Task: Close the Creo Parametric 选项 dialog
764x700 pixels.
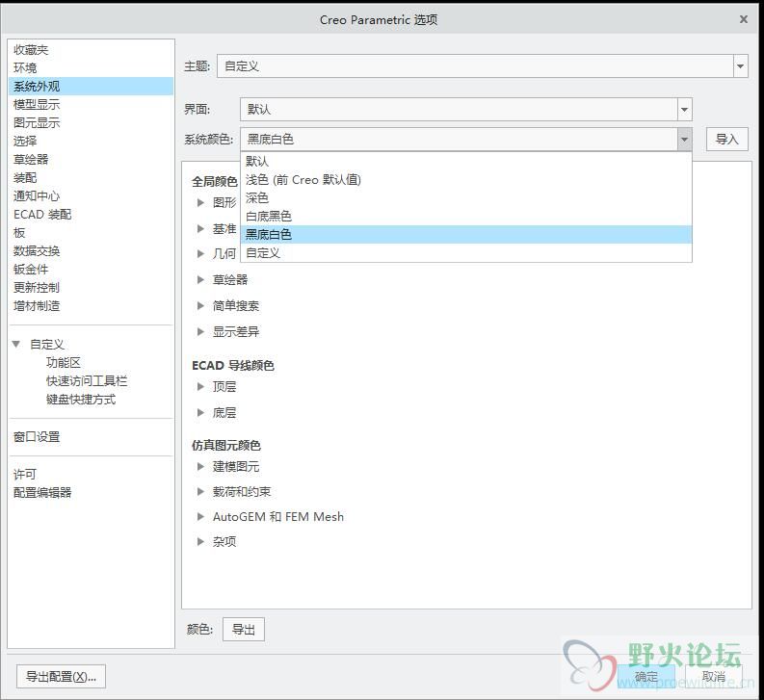Action: [744, 19]
